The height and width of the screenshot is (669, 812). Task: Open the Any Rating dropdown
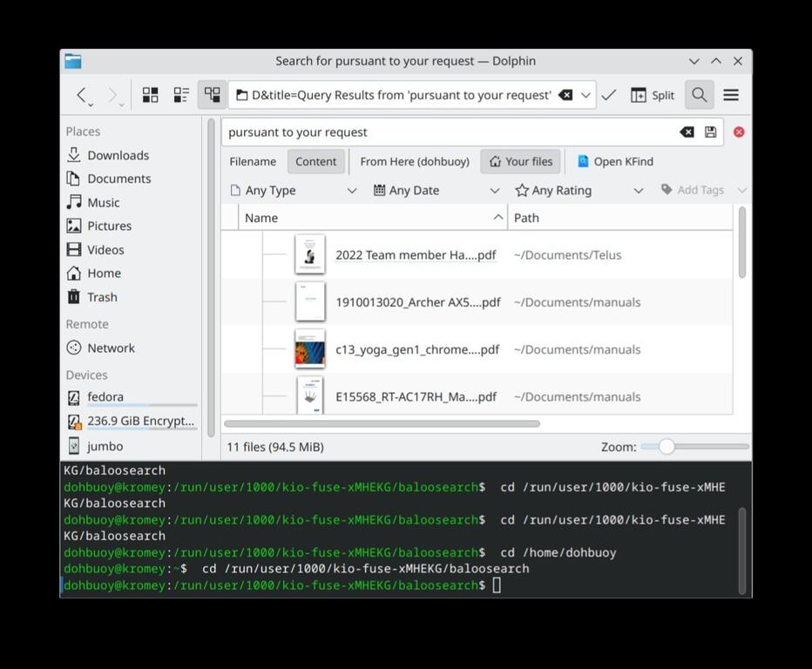click(579, 190)
